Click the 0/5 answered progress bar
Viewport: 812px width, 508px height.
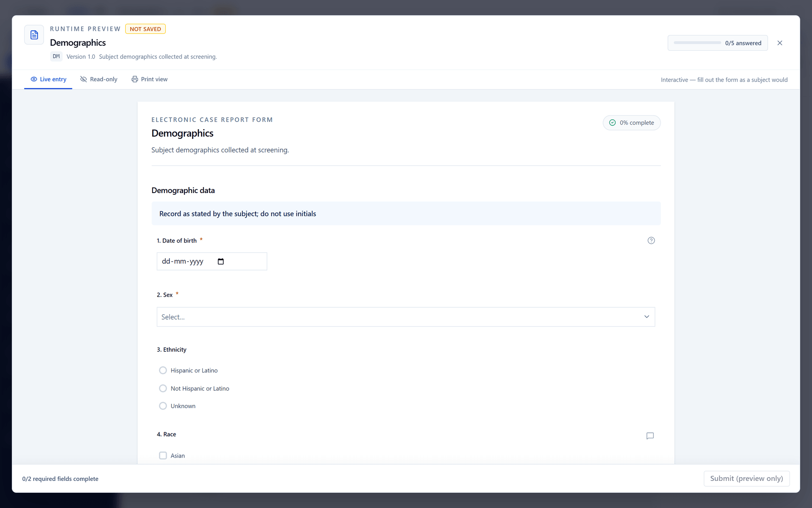click(x=697, y=43)
